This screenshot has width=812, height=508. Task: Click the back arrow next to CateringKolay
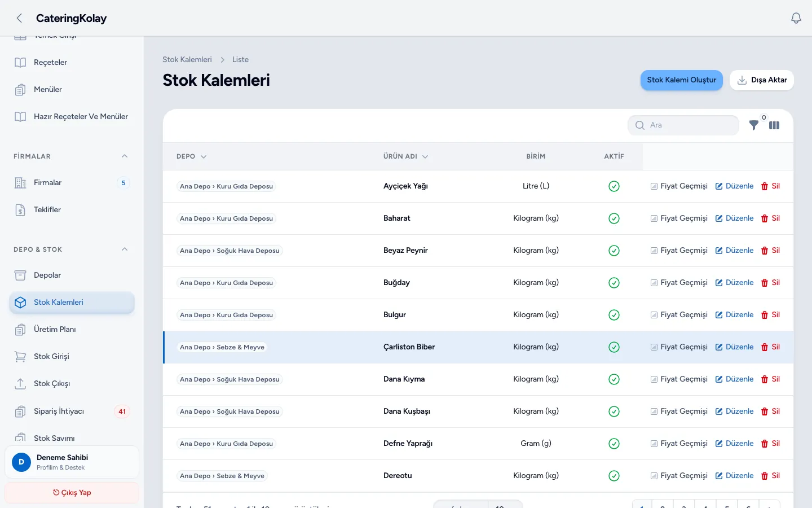(x=20, y=18)
